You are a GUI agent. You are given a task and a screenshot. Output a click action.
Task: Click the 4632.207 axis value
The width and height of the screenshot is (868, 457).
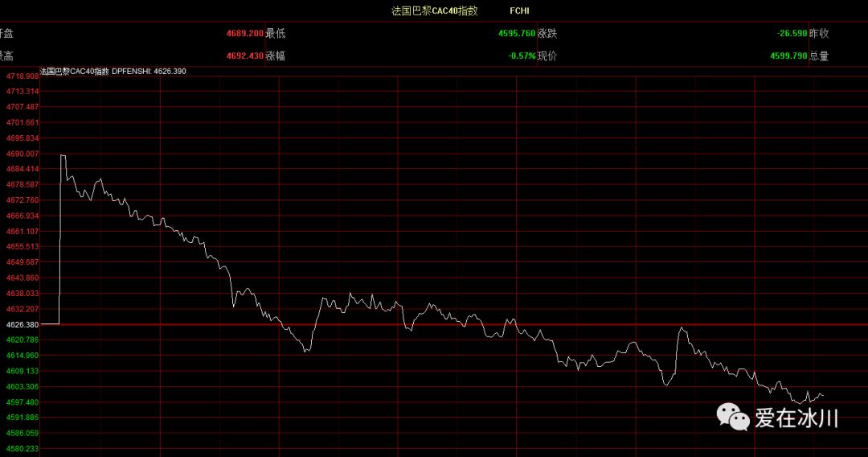coord(23,308)
